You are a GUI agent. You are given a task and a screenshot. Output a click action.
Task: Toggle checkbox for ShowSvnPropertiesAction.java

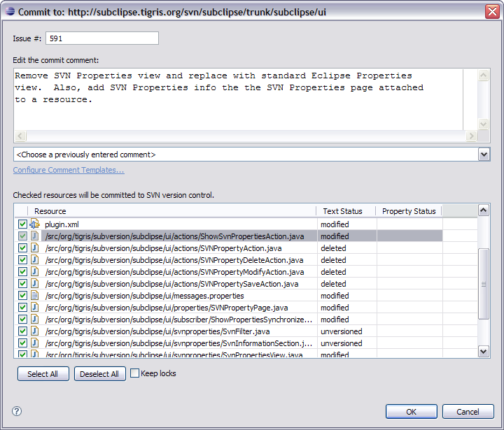tap(22, 236)
